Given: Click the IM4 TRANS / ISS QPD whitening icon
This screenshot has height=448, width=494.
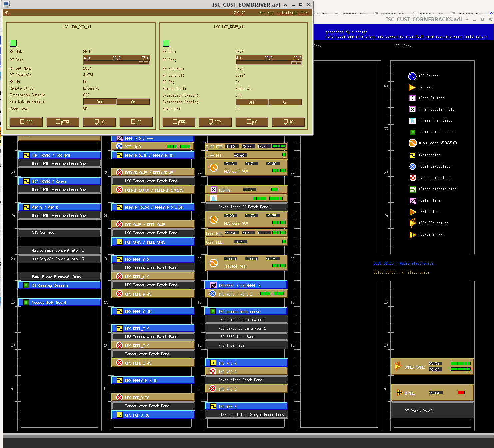Looking at the screenshot, I should 26,155.
